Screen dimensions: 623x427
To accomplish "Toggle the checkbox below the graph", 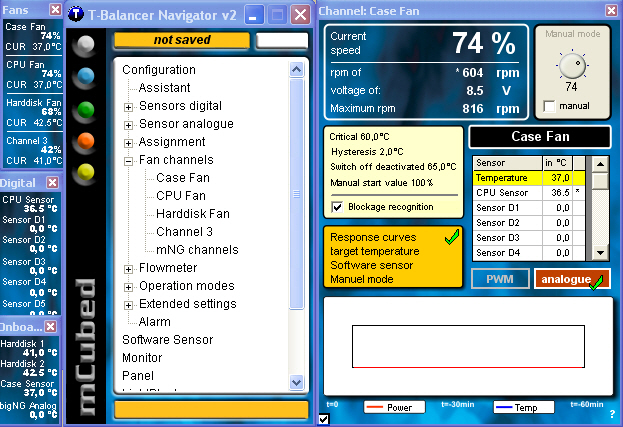I will [x=324, y=419].
